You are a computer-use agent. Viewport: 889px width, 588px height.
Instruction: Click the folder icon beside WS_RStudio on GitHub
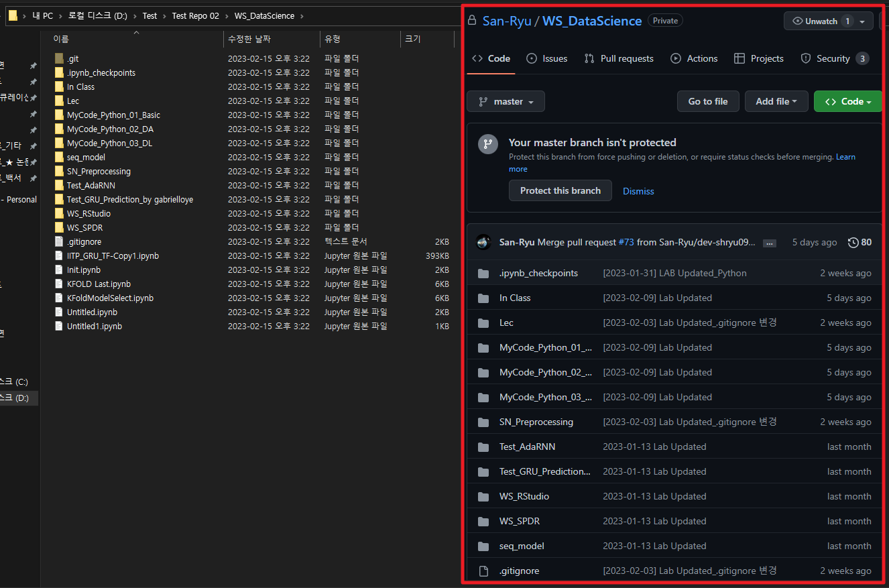coord(483,496)
